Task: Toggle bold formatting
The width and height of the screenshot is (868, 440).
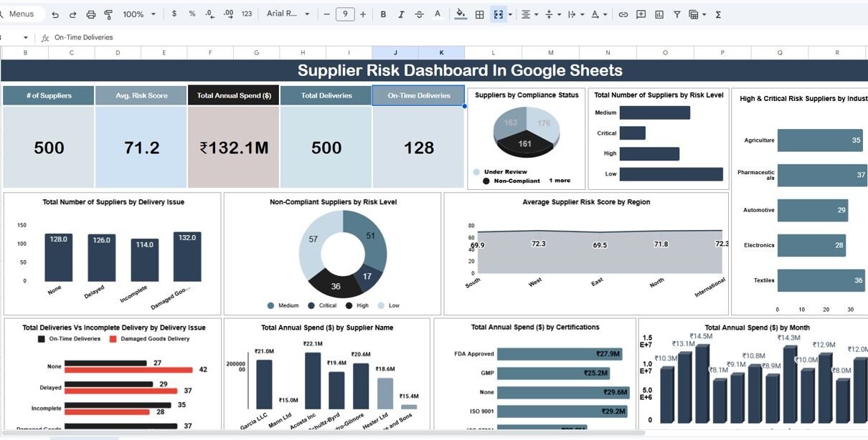Action: 383,14
